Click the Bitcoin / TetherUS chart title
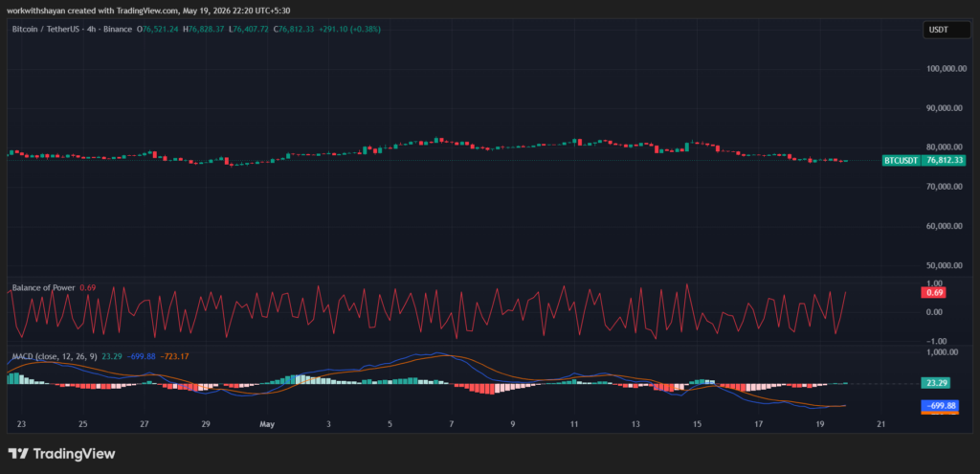Viewport: 980px width, 474px height. [73, 29]
